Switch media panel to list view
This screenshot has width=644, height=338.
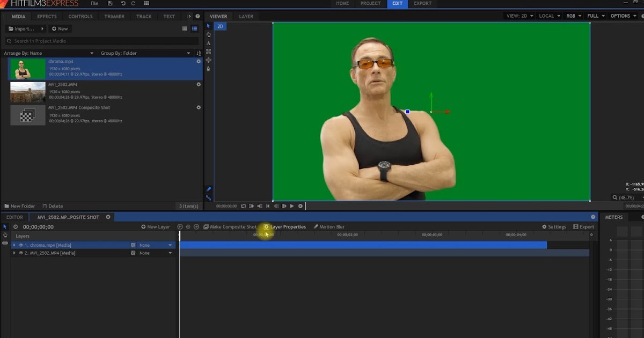pos(195,28)
